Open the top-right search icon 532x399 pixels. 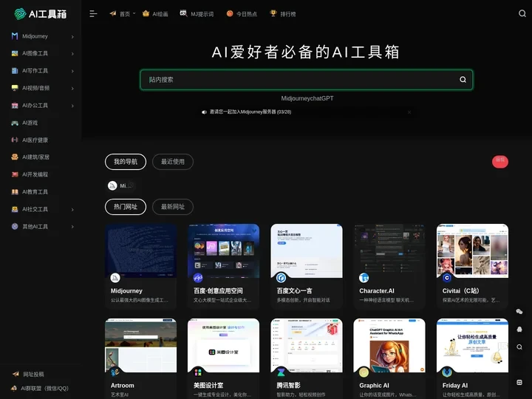coord(522,13)
